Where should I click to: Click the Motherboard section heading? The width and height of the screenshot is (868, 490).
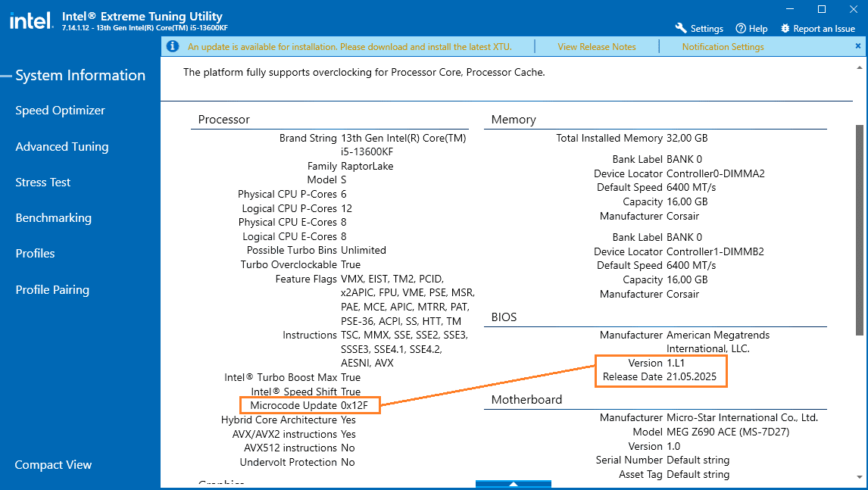pyautogui.click(x=526, y=400)
